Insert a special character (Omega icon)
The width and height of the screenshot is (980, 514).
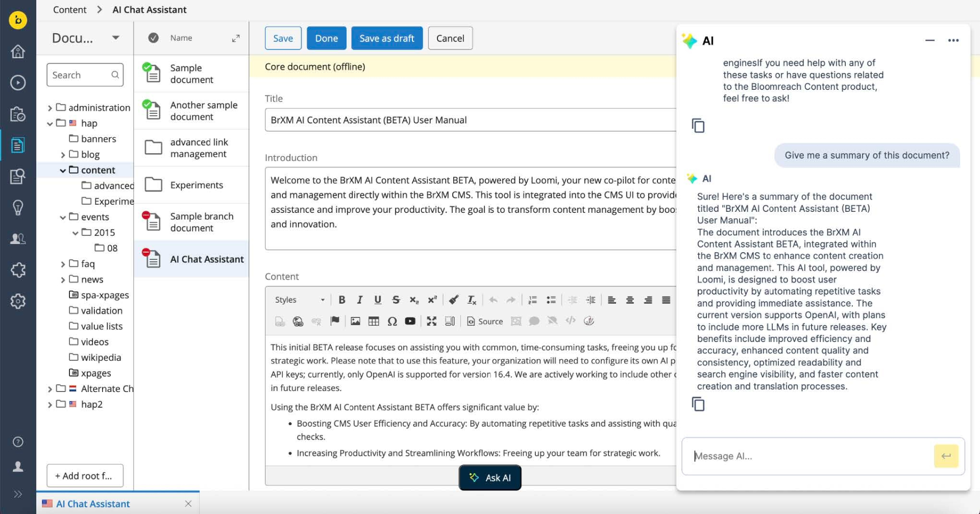click(392, 321)
